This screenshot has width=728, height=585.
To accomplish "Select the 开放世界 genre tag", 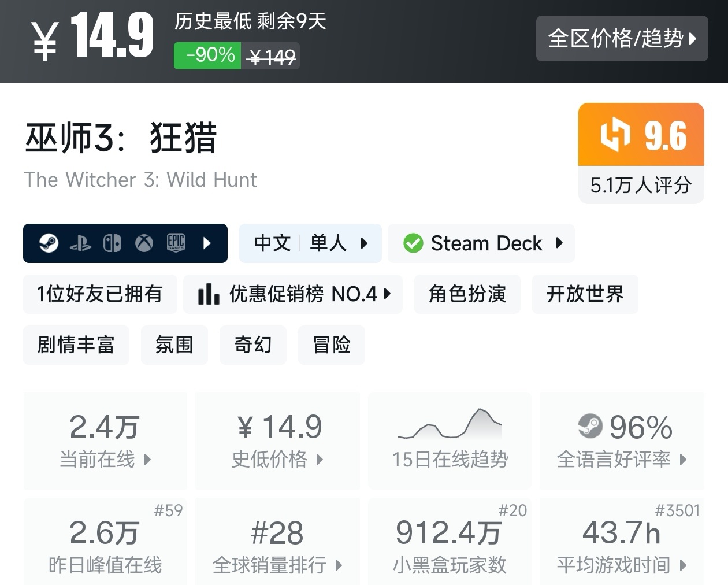I will 585,294.
